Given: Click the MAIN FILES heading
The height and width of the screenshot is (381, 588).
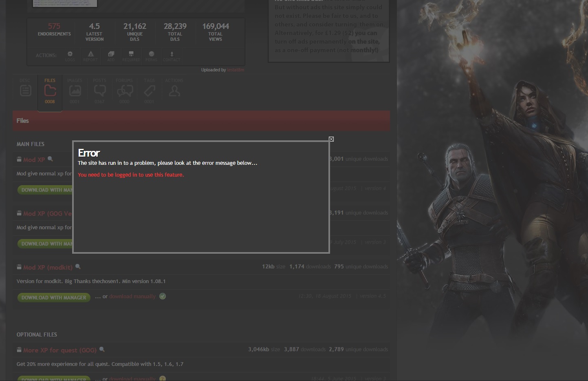Looking at the screenshot, I should click(31, 144).
